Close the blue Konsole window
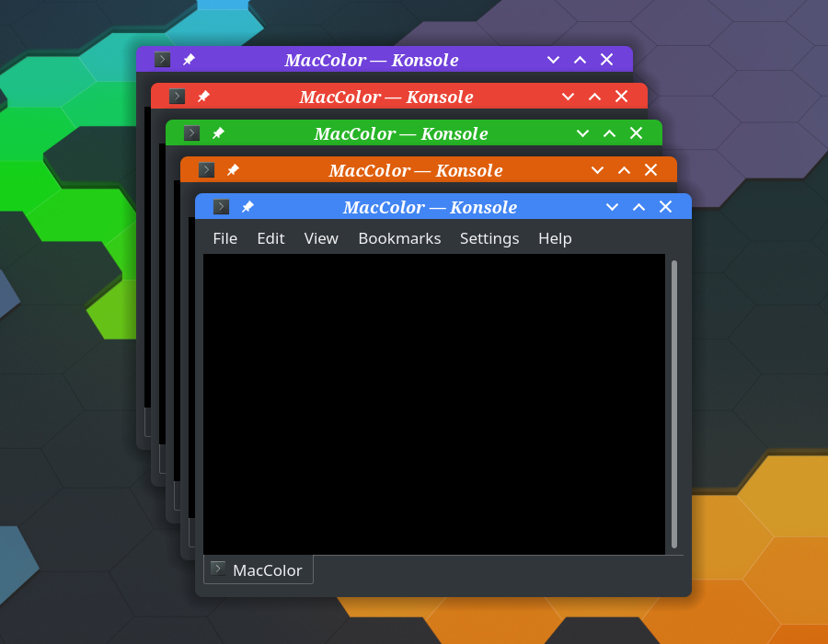Screen dimensions: 828x644 point(665,207)
